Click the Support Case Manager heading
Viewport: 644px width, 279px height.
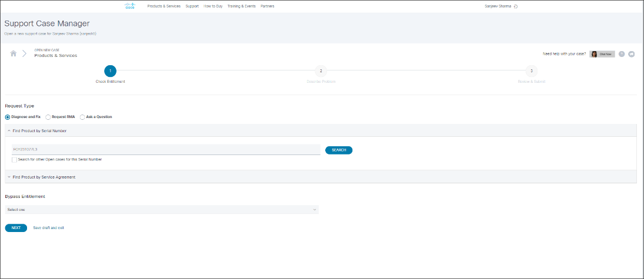pos(47,23)
